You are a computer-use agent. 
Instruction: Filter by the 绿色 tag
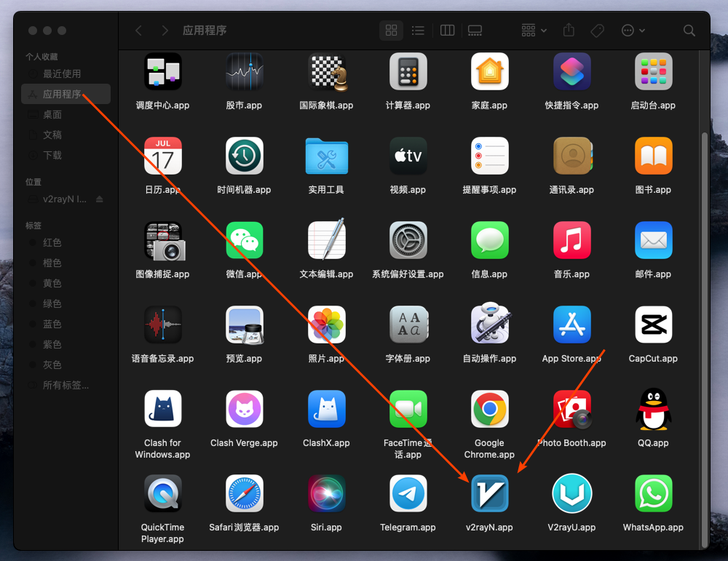[66, 304]
